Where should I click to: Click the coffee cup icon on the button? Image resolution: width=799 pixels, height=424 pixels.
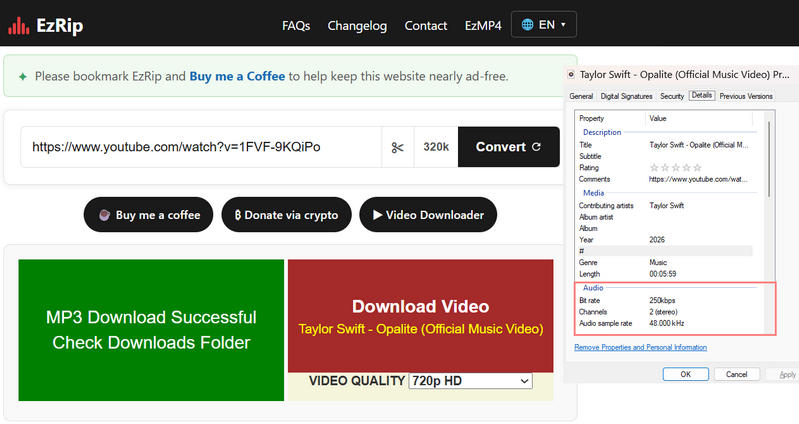tap(104, 215)
